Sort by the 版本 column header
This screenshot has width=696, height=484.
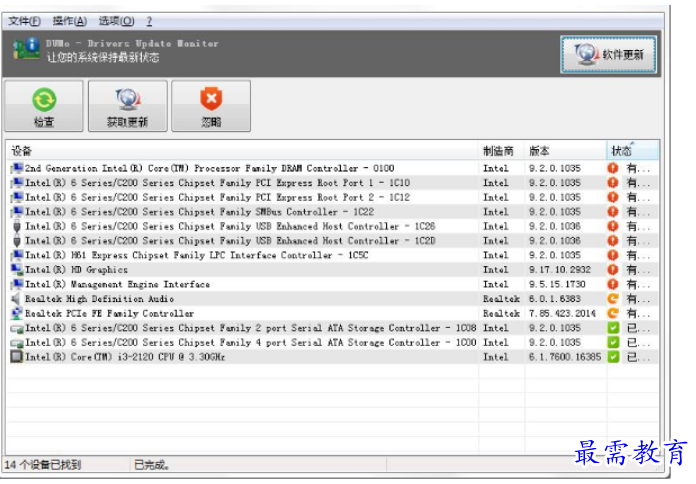pyautogui.click(x=565, y=151)
